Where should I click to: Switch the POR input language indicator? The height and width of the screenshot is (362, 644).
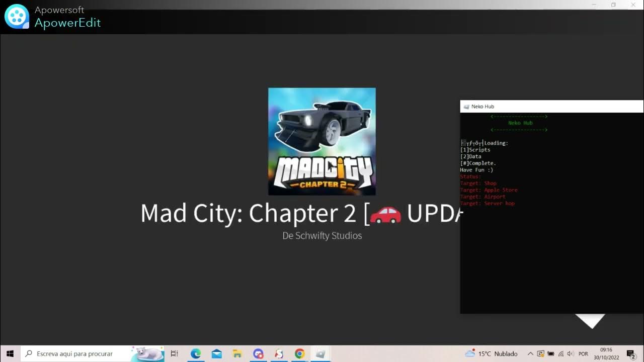583,354
